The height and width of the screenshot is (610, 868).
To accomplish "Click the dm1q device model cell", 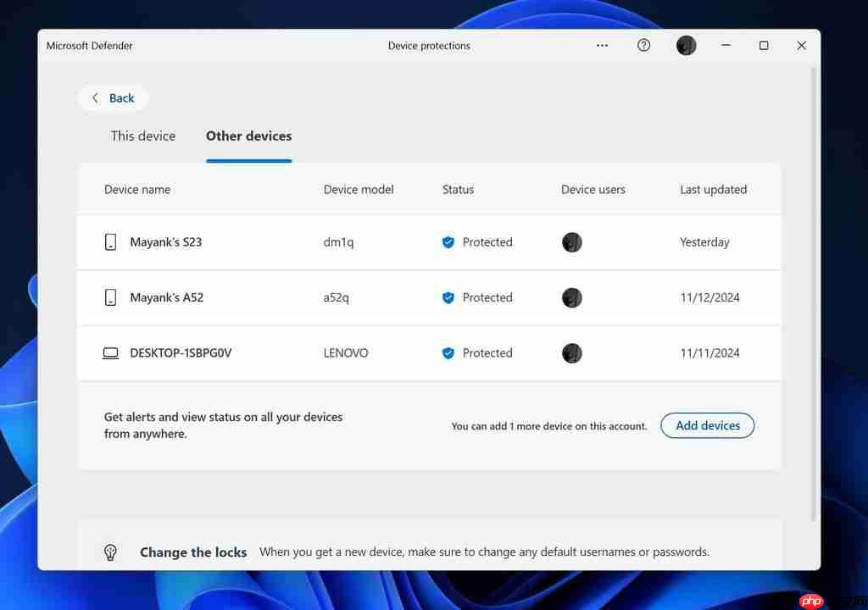I will (338, 242).
